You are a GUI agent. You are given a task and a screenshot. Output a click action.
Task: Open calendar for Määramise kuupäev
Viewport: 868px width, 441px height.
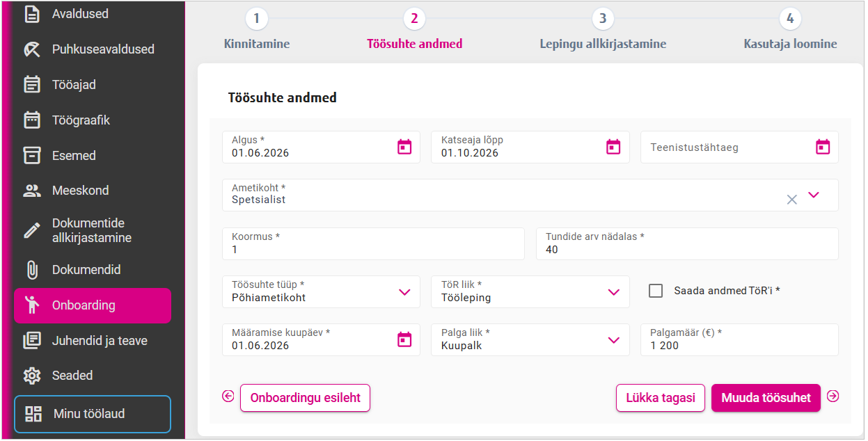coord(404,339)
